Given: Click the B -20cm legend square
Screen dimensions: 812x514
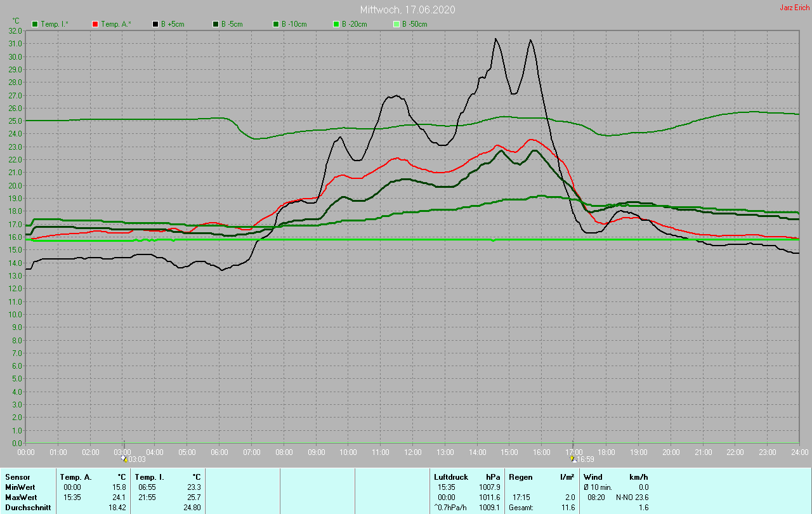Looking at the screenshot, I should 336,24.
